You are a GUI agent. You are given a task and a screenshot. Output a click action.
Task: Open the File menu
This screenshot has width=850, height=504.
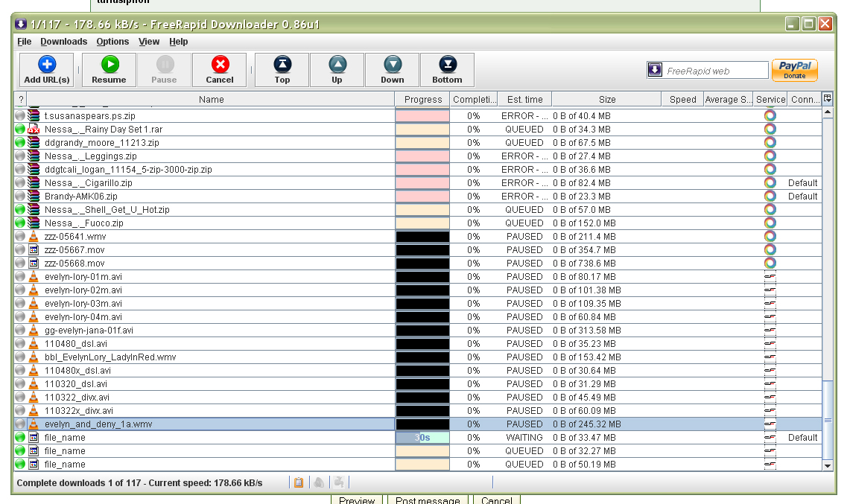(x=25, y=42)
